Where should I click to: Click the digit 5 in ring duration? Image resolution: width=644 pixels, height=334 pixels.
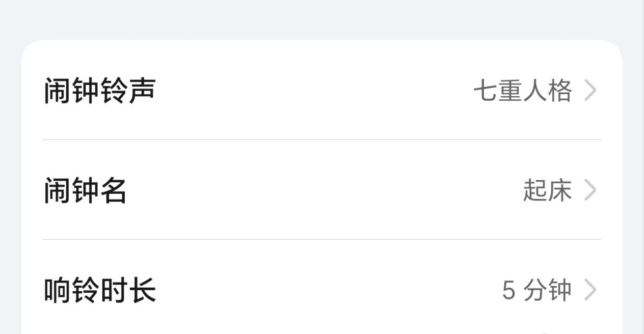[508, 290]
